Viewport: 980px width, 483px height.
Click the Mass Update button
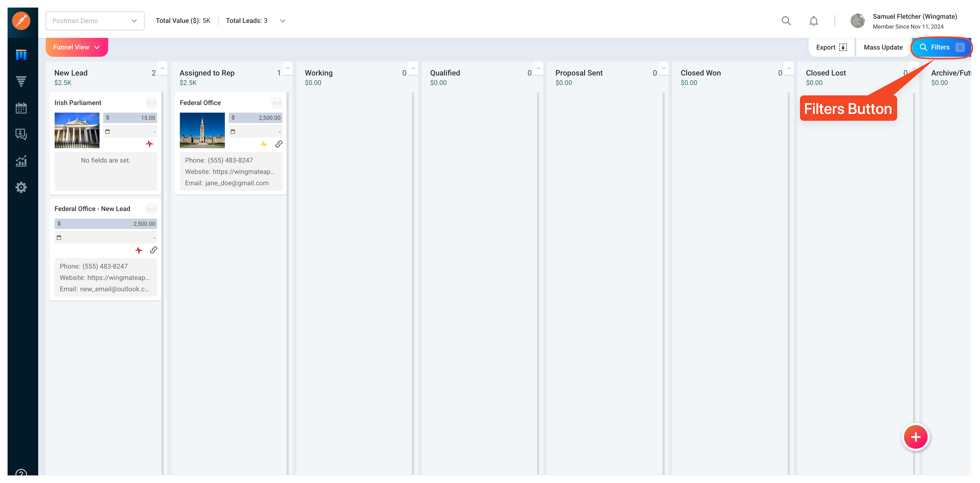tap(883, 47)
